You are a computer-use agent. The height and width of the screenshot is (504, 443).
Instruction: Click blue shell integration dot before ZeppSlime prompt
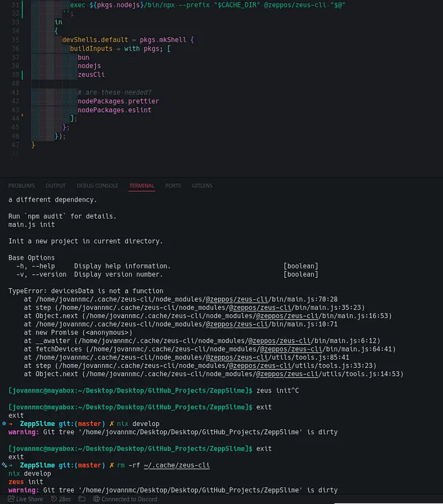point(4,423)
